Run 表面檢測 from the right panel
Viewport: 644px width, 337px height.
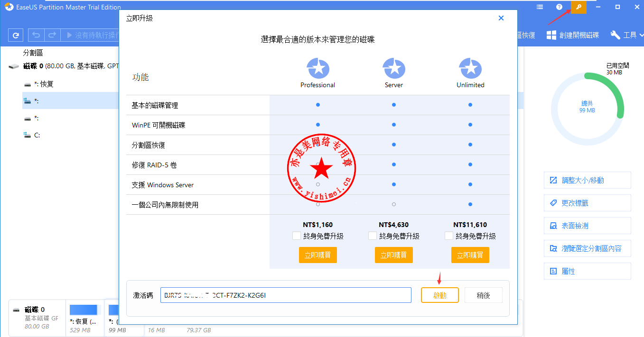[x=588, y=226]
